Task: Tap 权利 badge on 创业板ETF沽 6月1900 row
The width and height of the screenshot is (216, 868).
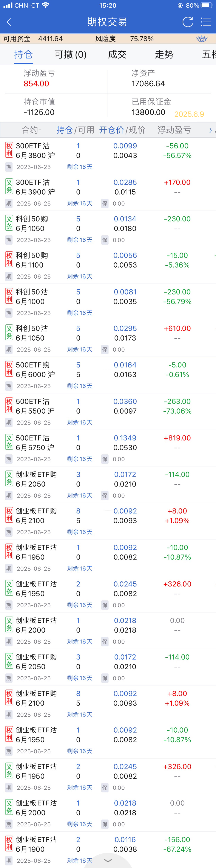Action: pyautogui.click(x=9, y=844)
